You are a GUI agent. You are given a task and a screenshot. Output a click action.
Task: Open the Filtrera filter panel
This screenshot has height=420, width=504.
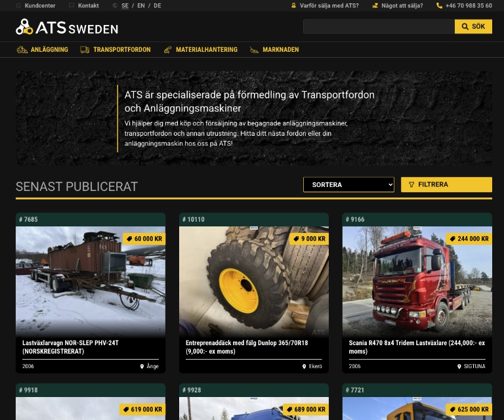[x=446, y=185]
